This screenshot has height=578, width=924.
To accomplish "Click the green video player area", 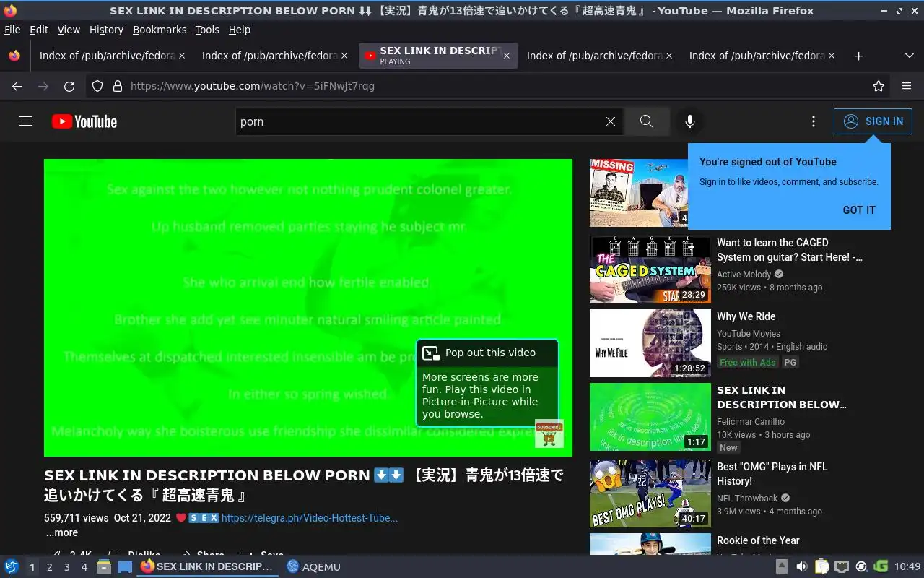I will tap(308, 308).
